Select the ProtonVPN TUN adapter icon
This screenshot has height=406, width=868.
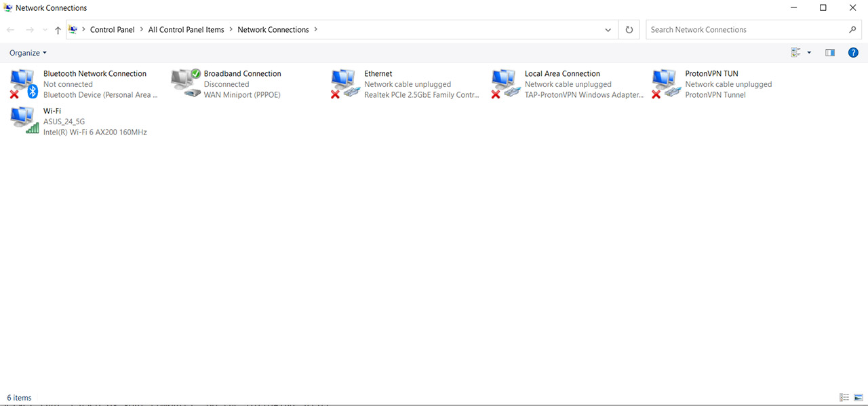[667, 84]
